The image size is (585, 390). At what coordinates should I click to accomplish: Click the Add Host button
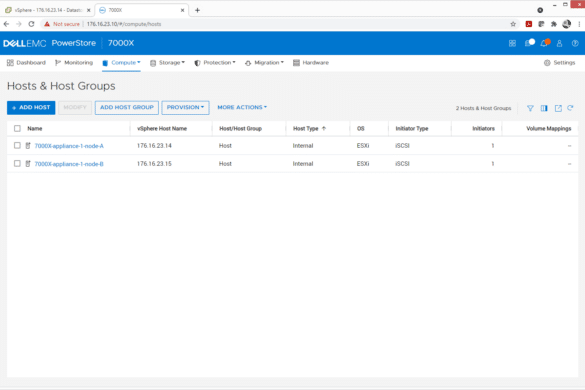31,107
